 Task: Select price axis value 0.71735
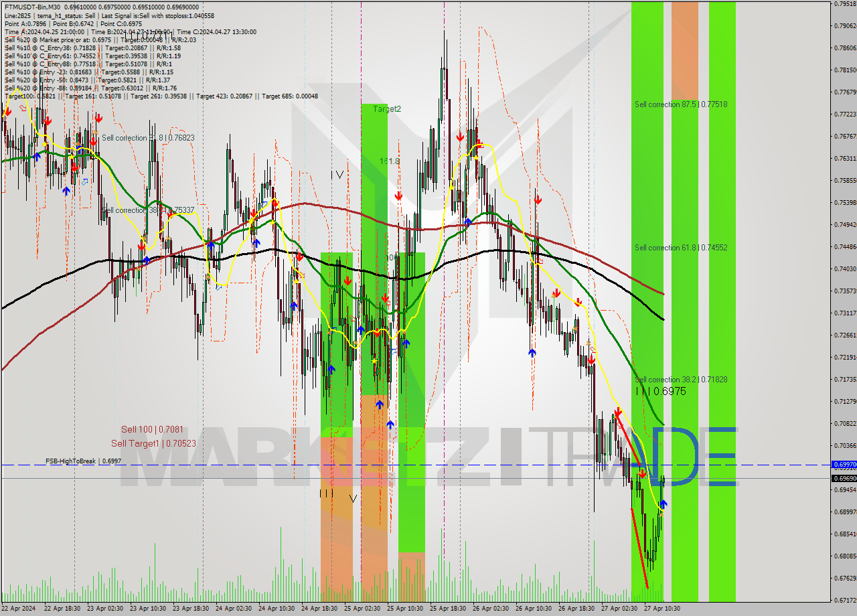(846, 380)
